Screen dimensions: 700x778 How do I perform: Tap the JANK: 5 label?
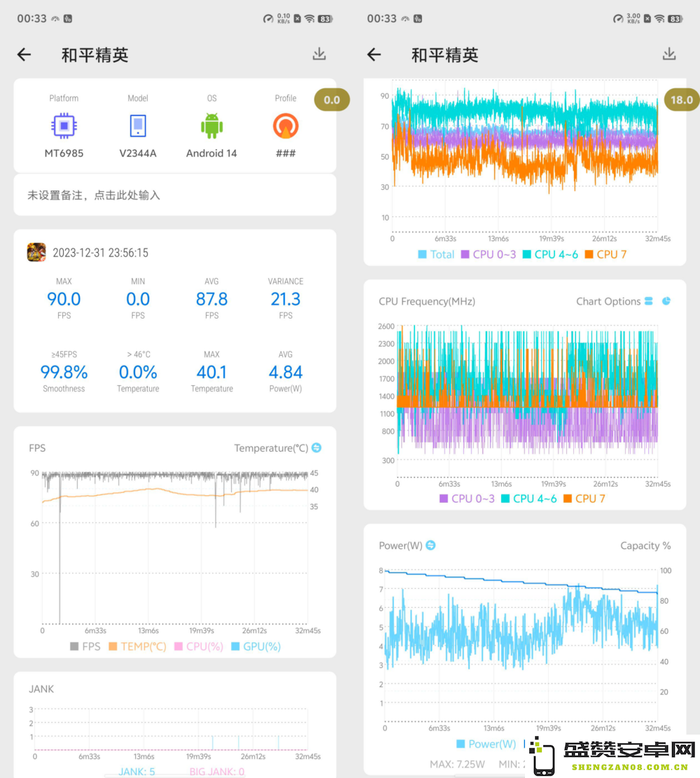pyautogui.click(x=137, y=772)
